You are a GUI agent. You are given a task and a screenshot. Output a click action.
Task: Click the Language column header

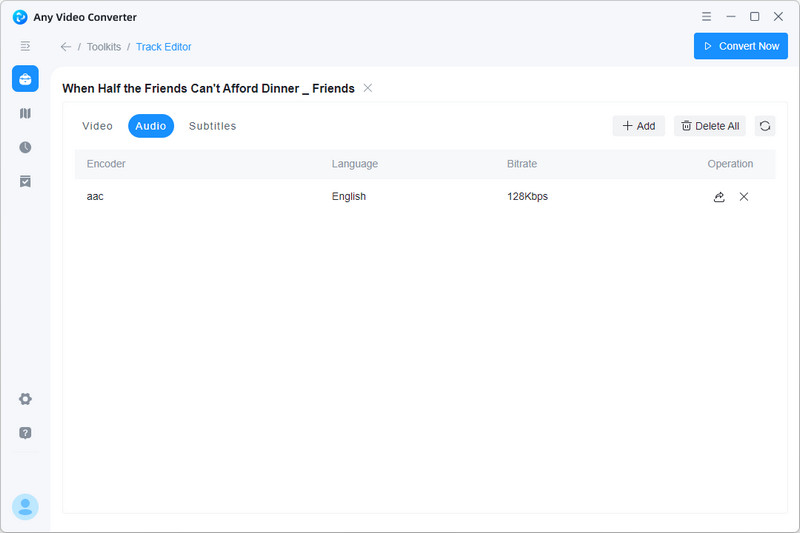[355, 164]
